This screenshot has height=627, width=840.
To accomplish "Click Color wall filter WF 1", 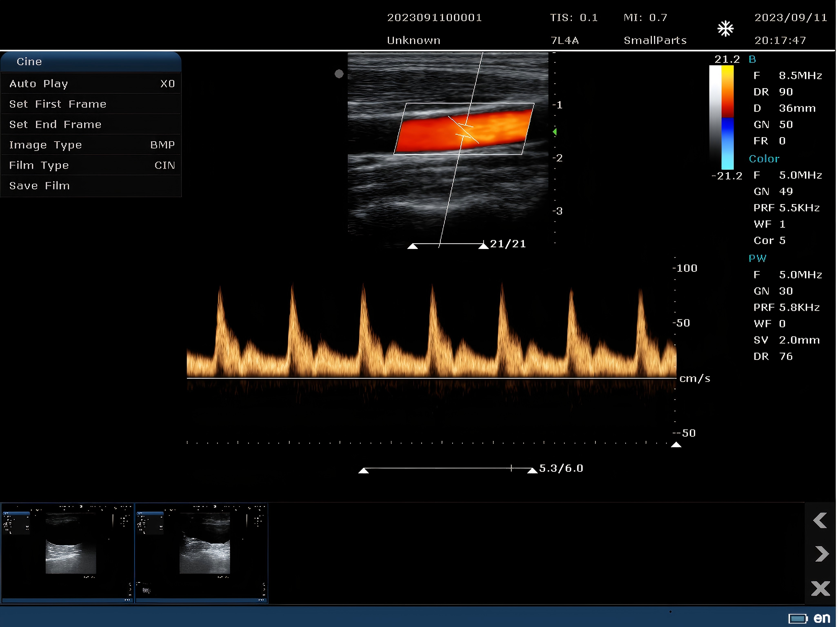I will (x=769, y=224).
